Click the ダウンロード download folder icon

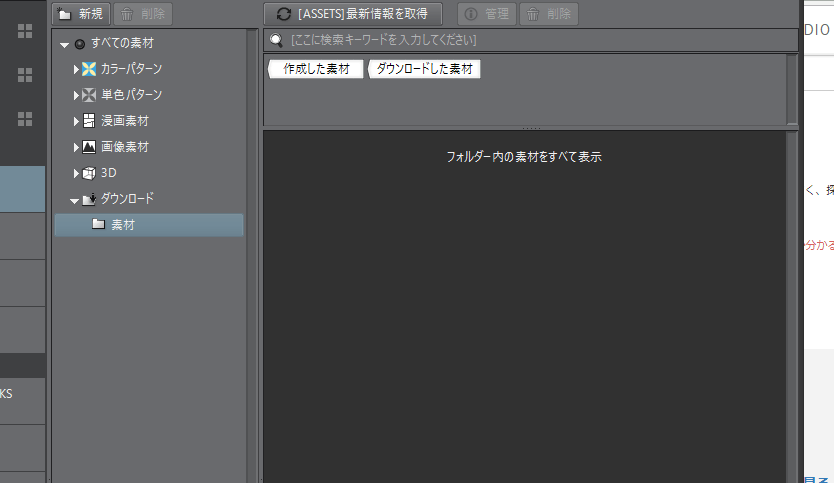pos(89,199)
